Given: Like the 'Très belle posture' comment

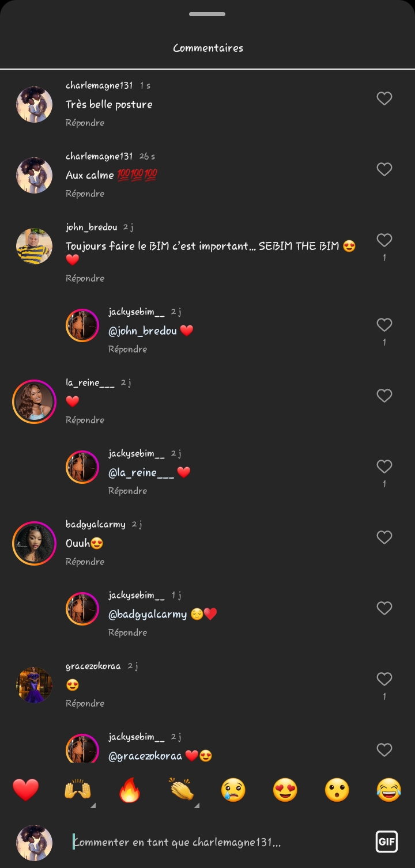Looking at the screenshot, I should 384,98.
